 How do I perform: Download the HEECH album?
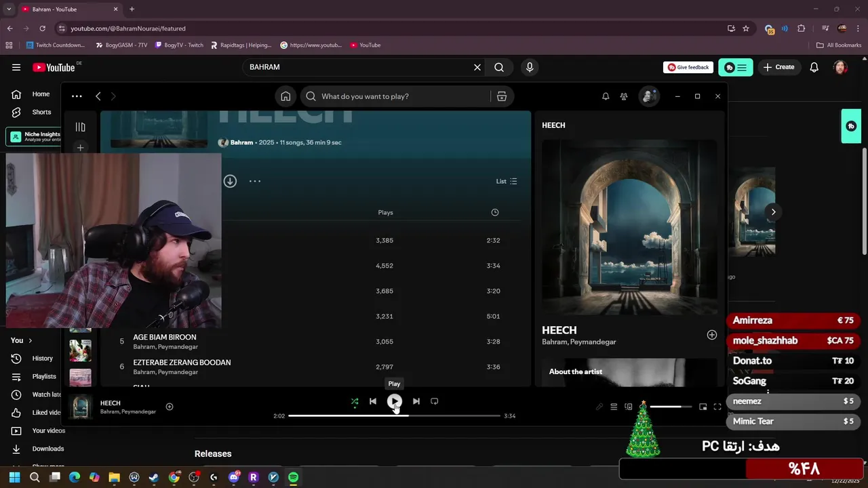230,181
